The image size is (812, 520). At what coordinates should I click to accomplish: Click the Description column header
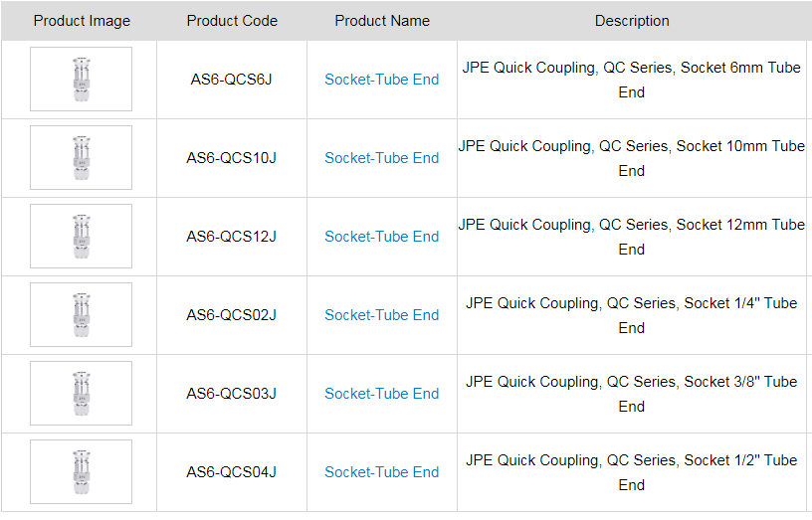632,21
